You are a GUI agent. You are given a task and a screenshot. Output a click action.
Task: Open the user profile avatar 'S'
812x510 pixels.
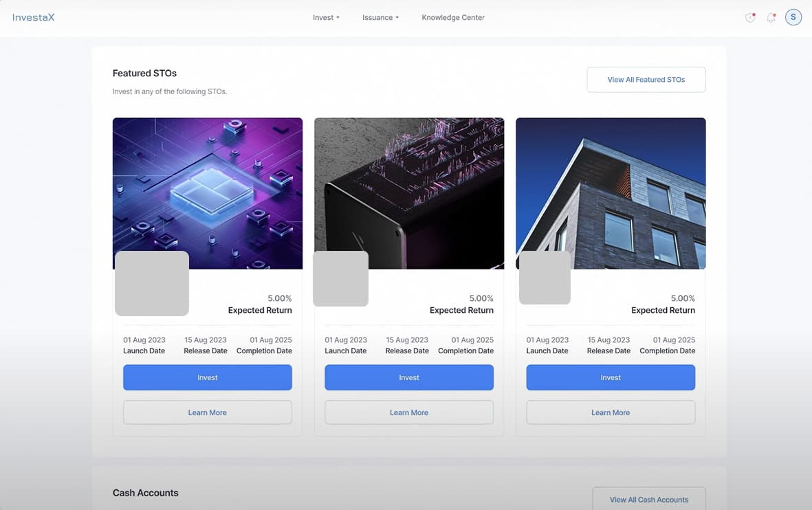[x=793, y=17]
